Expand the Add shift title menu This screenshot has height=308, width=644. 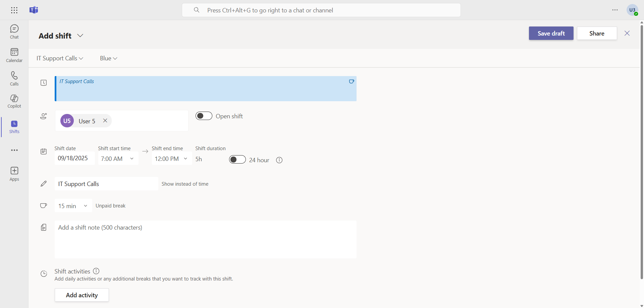click(x=80, y=36)
